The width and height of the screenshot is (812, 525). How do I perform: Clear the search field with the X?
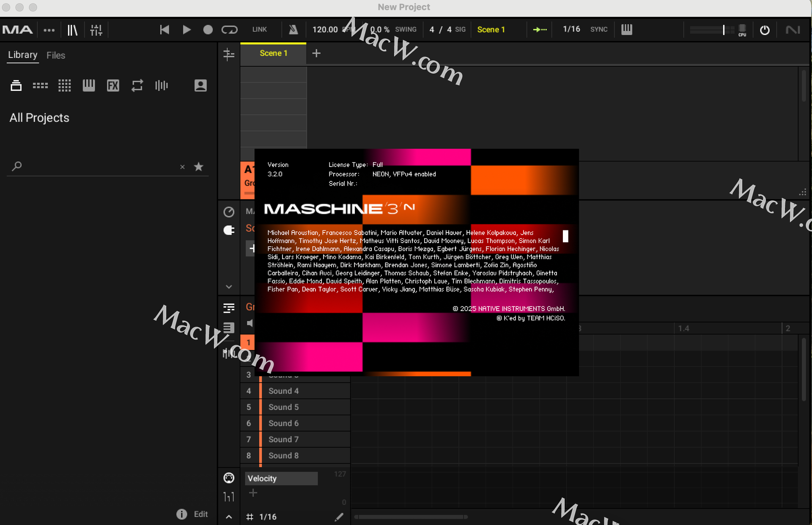tap(182, 167)
